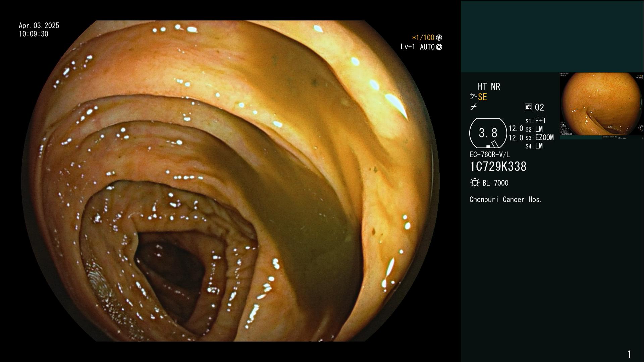Click the orange SE label
Screen dimensions: 644x362
click(482, 97)
